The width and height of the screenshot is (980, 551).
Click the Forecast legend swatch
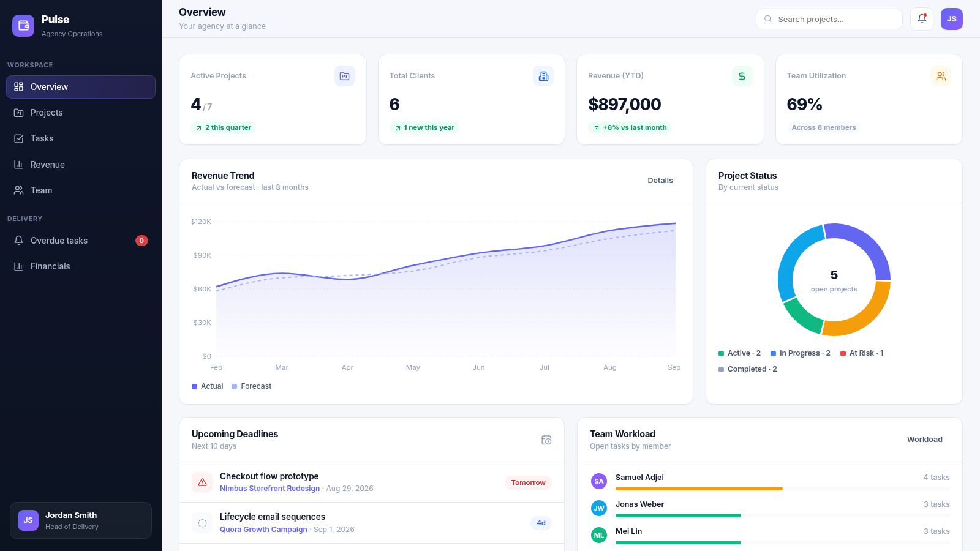(x=234, y=386)
